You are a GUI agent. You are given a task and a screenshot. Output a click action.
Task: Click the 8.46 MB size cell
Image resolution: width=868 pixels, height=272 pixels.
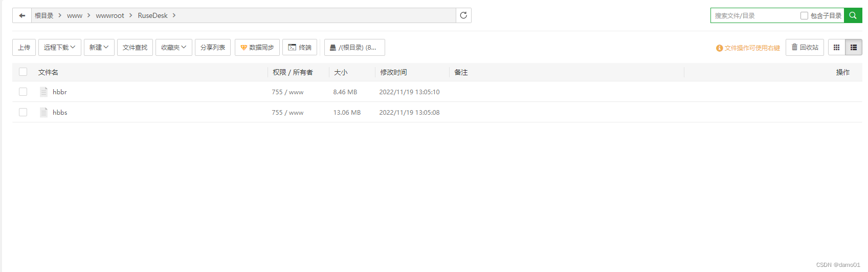click(x=345, y=92)
